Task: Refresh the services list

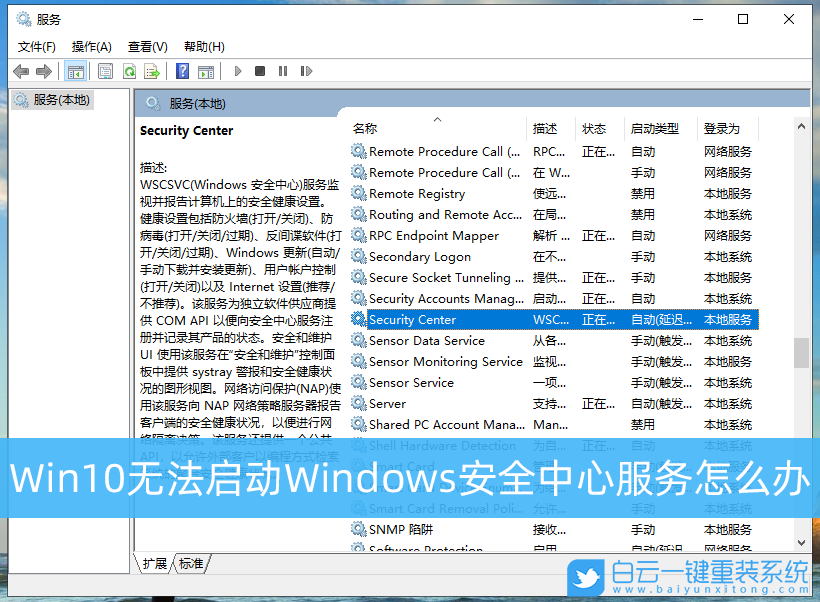Action: click(x=130, y=71)
